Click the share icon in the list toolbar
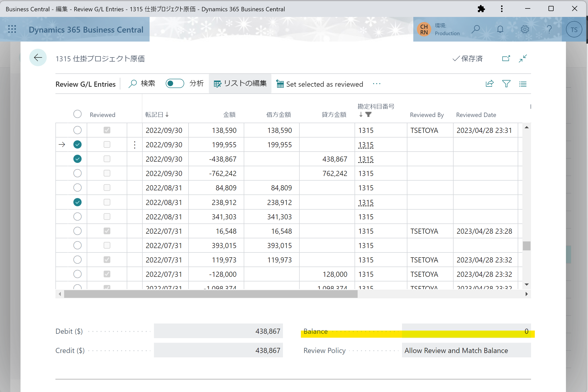 [489, 84]
